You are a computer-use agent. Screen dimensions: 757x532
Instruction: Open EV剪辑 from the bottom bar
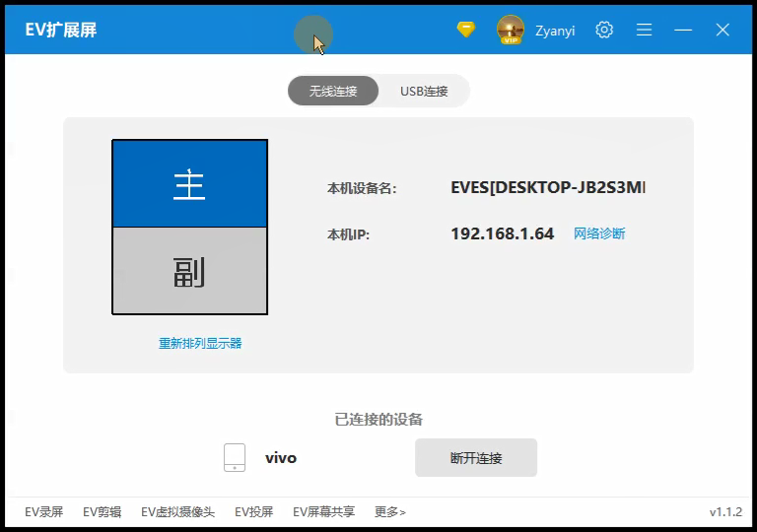coord(102,511)
